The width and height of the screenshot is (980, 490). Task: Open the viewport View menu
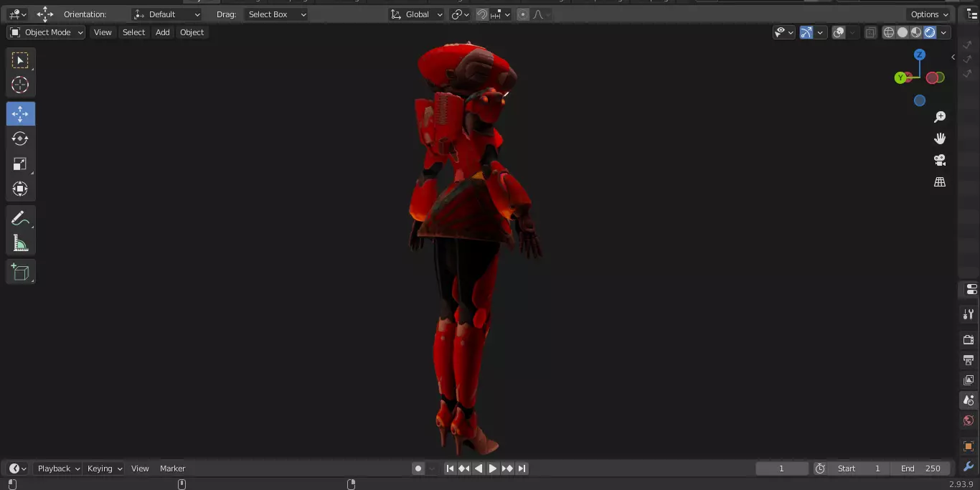[x=103, y=32]
